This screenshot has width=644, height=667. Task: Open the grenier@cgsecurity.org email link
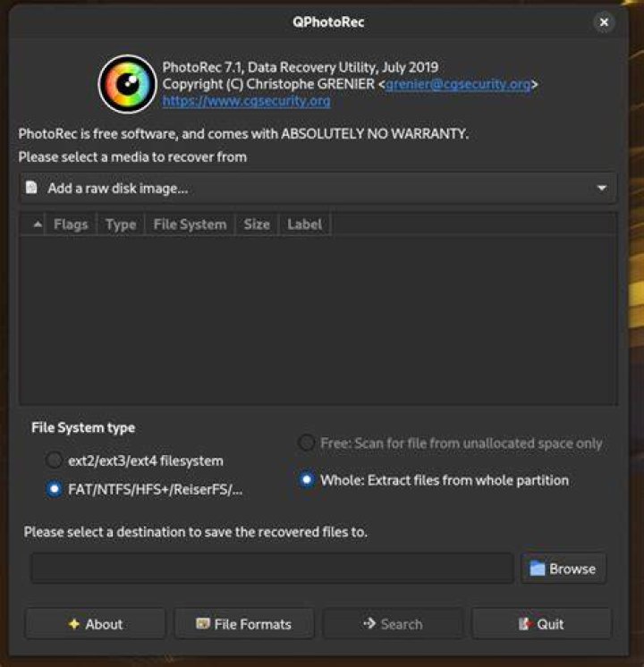click(458, 84)
